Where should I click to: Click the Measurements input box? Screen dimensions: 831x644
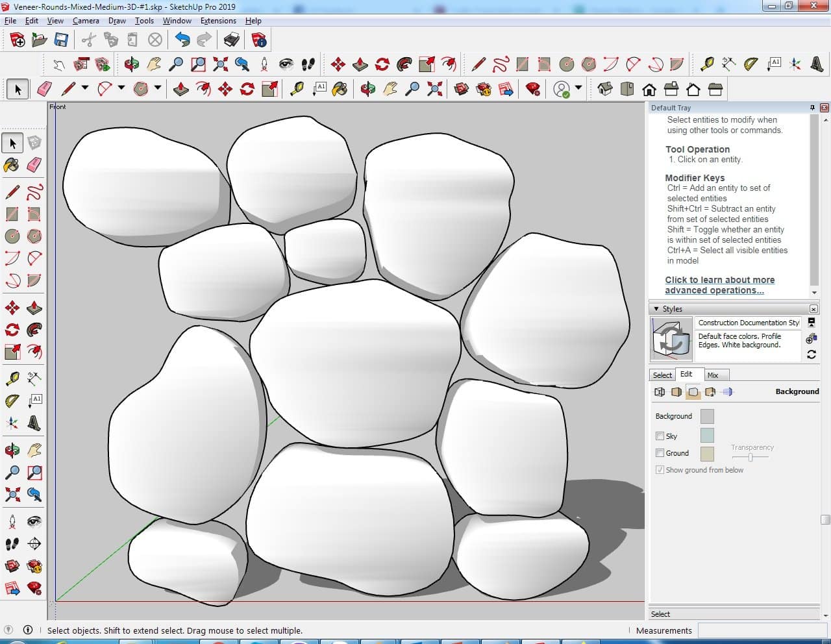tap(762, 630)
